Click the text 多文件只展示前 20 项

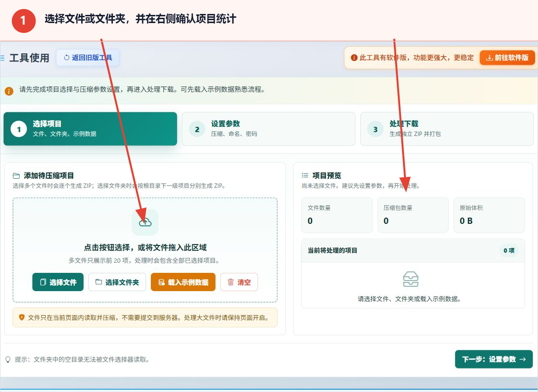pyautogui.click(x=98, y=260)
